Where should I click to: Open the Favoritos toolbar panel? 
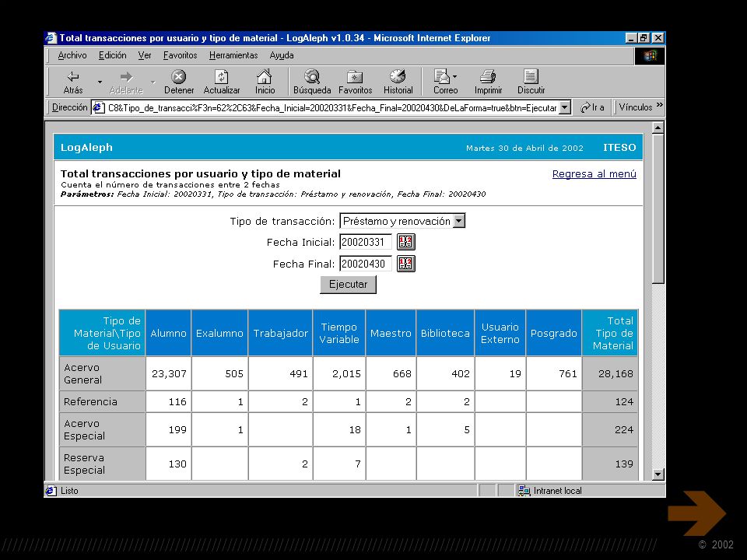point(355,82)
